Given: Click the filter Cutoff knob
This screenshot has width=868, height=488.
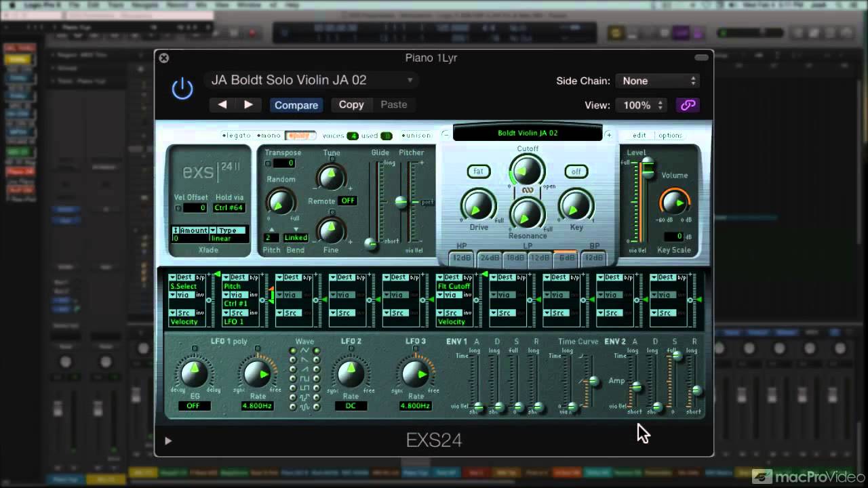Looking at the screenshot, I should coord(527,169).
